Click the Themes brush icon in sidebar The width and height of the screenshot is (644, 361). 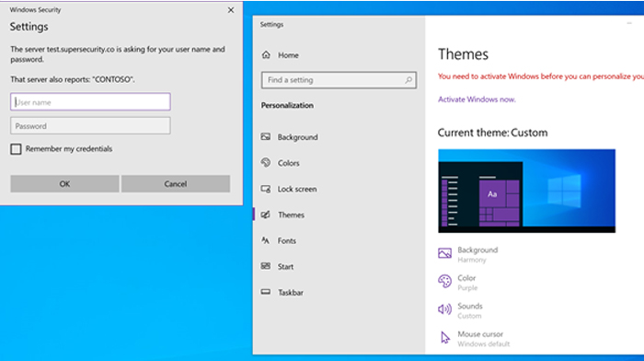pyautogui.click(x=266, y=215)
